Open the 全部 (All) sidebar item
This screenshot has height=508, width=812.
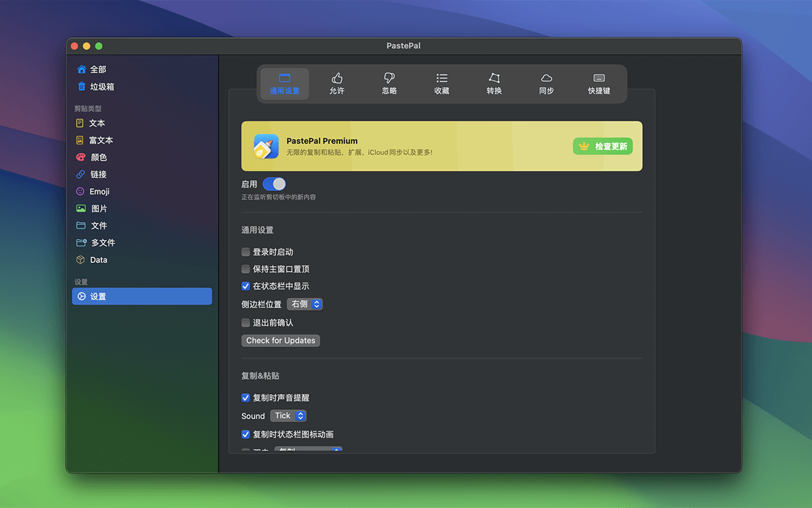(141, 69)
